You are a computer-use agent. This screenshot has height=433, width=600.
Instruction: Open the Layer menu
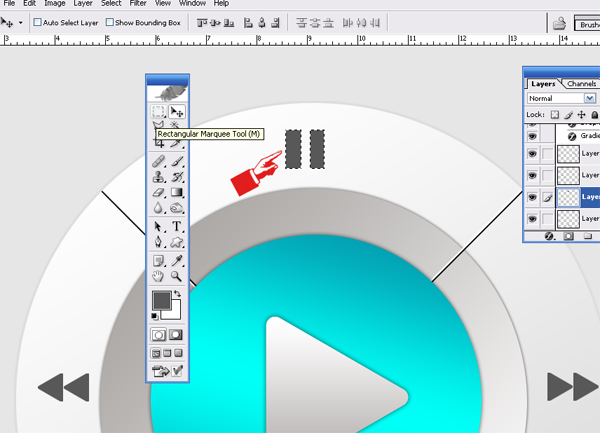(x=83, y=3)
